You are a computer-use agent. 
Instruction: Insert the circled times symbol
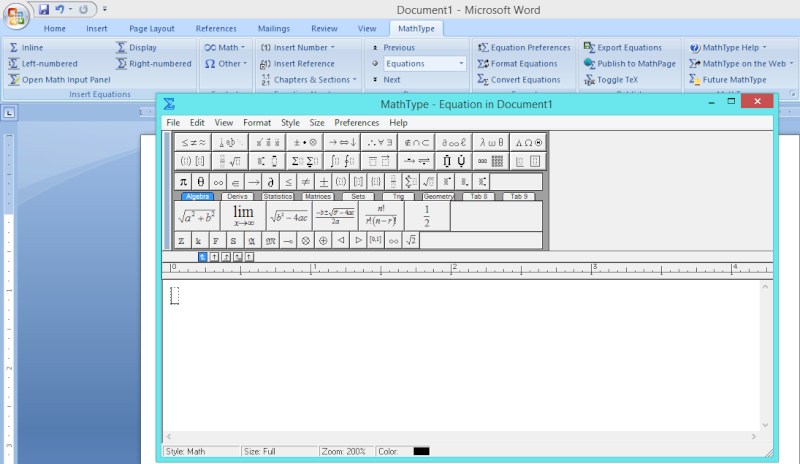(306, 240)
